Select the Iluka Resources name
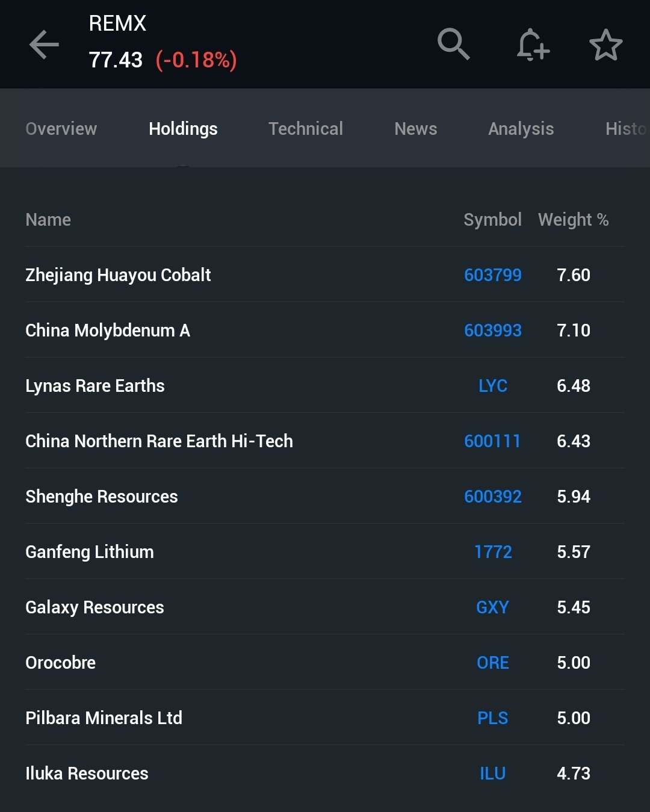The height and width of the screenshot is (812, 650). (87, 773)
